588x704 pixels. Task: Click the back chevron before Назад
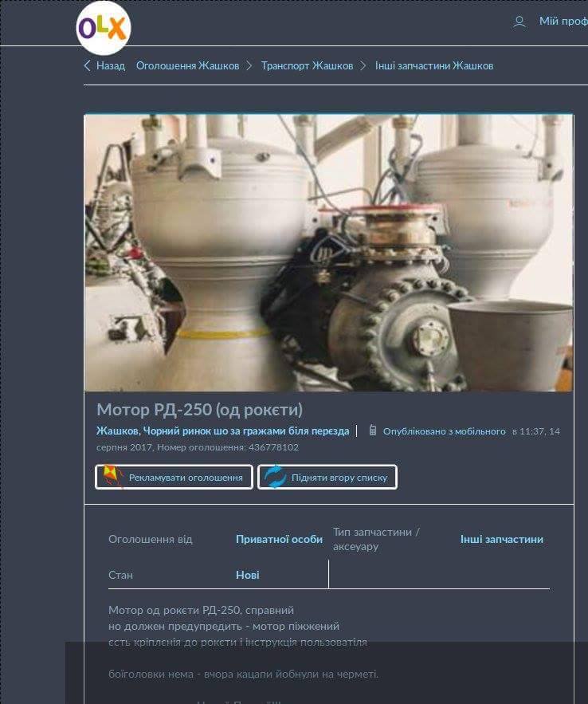click(x=88, y=65)
